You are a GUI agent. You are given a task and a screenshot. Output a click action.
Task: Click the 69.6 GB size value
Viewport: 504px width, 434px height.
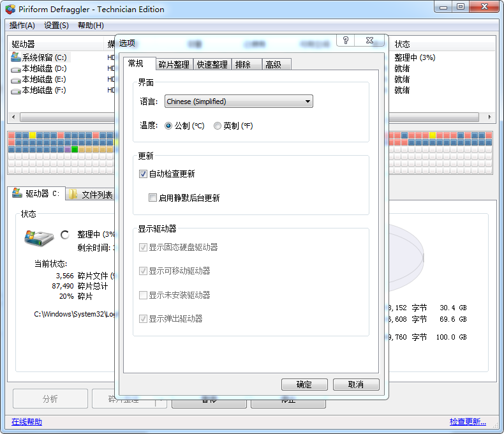[453, 319]
